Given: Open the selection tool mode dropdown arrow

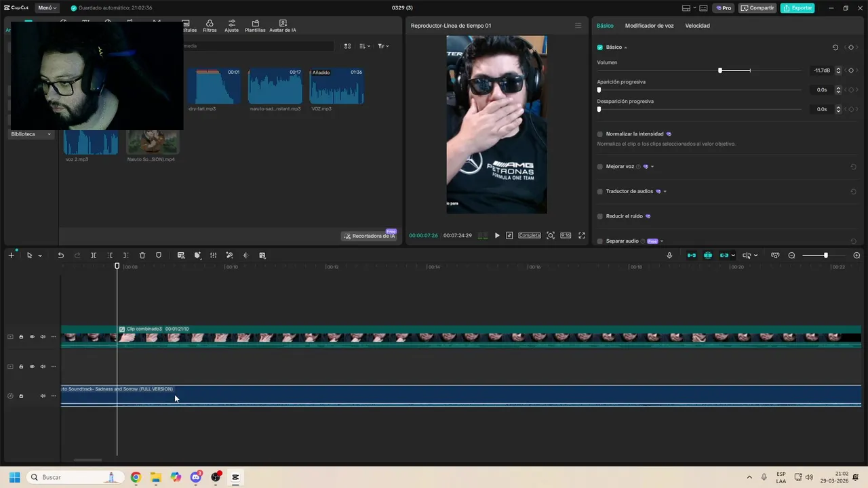Looking at the screenshot, I should [40, 256].
